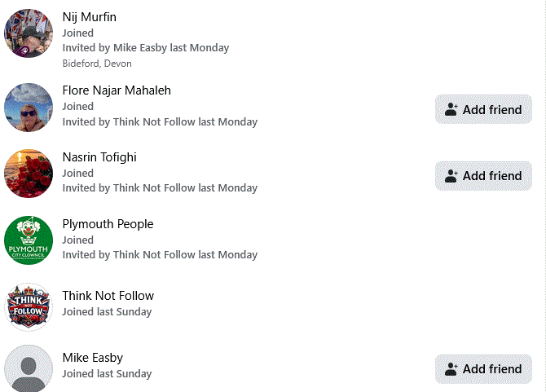The image size is (546, 392).
Task: Click add-person icon beside Nasrin Tofighi
Action: 451,176
